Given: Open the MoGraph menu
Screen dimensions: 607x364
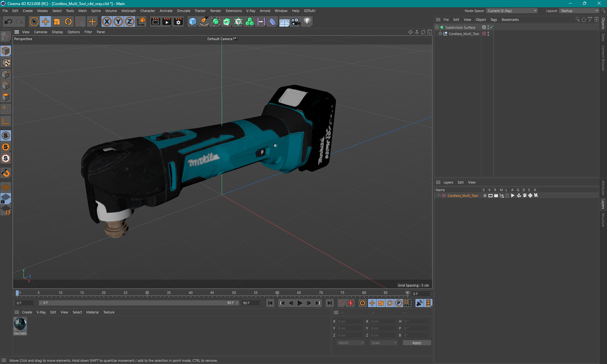Looking at the screenshot, I should [x=129, y=11].
